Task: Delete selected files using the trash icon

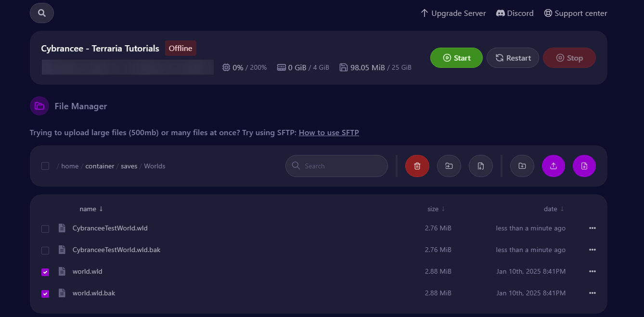Action: tap(417, 165)
